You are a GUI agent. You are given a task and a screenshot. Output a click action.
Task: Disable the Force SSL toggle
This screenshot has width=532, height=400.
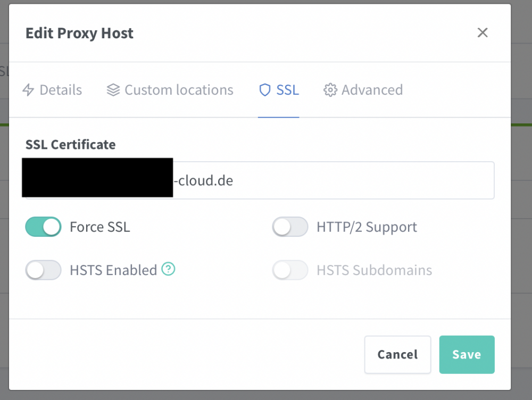(44, 227)
